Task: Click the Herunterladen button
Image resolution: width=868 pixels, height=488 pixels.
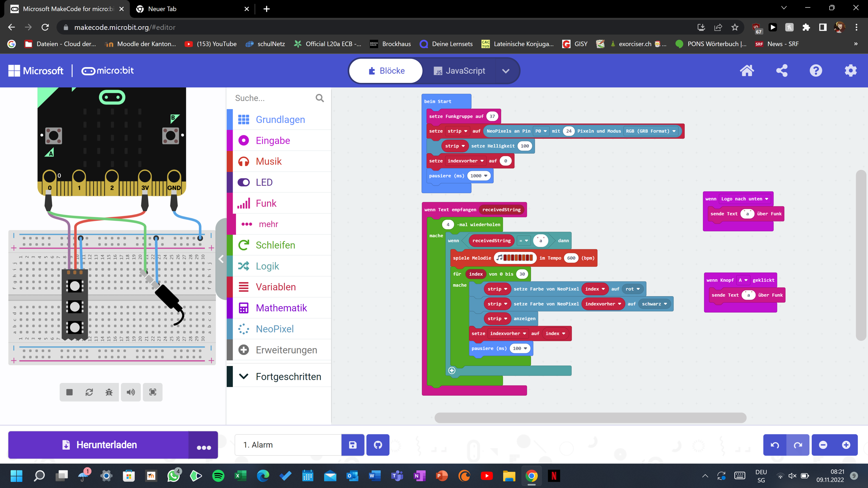Action: 98,445
